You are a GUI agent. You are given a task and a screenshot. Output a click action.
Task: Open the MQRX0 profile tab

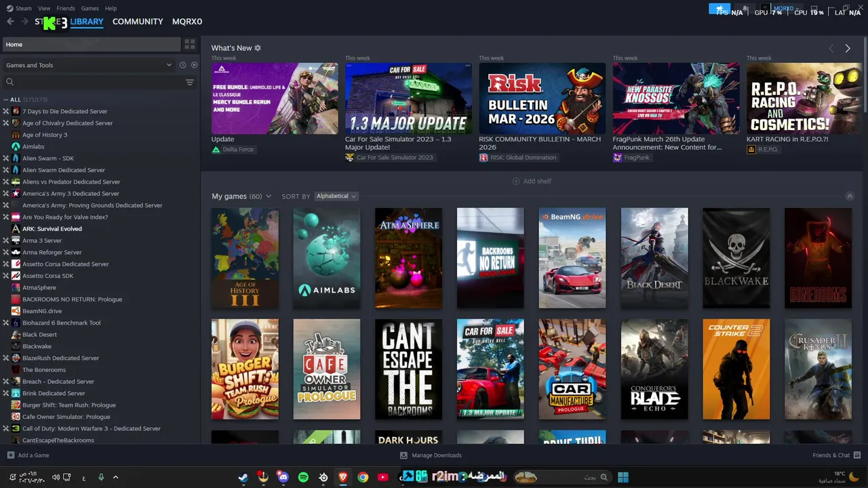tap(187, 22)
